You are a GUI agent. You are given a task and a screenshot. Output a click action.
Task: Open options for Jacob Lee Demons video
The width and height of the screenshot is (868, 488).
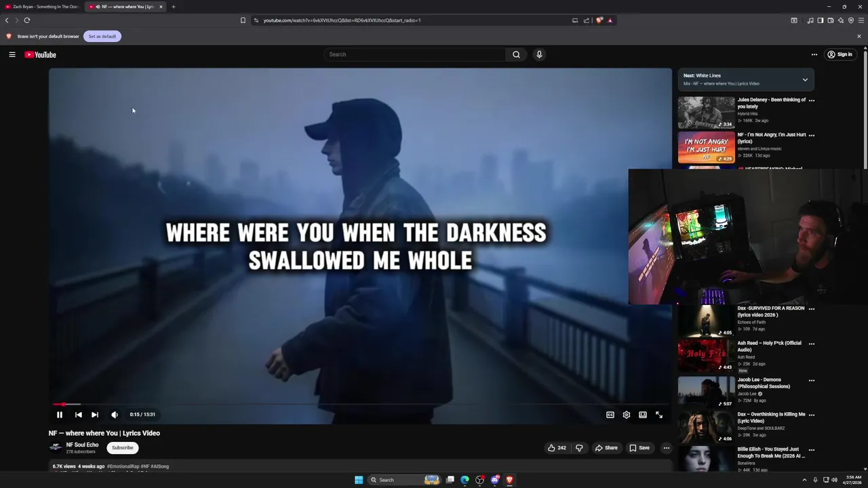click(812, 380)
